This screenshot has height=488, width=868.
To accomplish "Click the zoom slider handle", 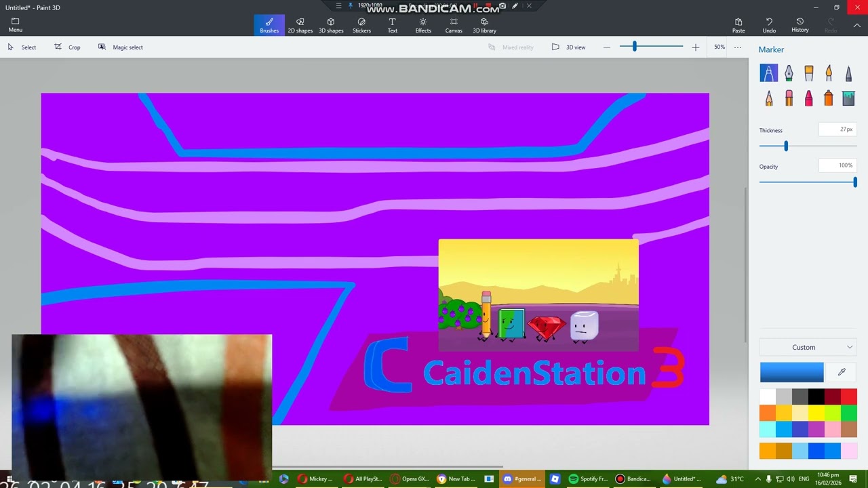I will pyautogui.click(x=635, y=47).
